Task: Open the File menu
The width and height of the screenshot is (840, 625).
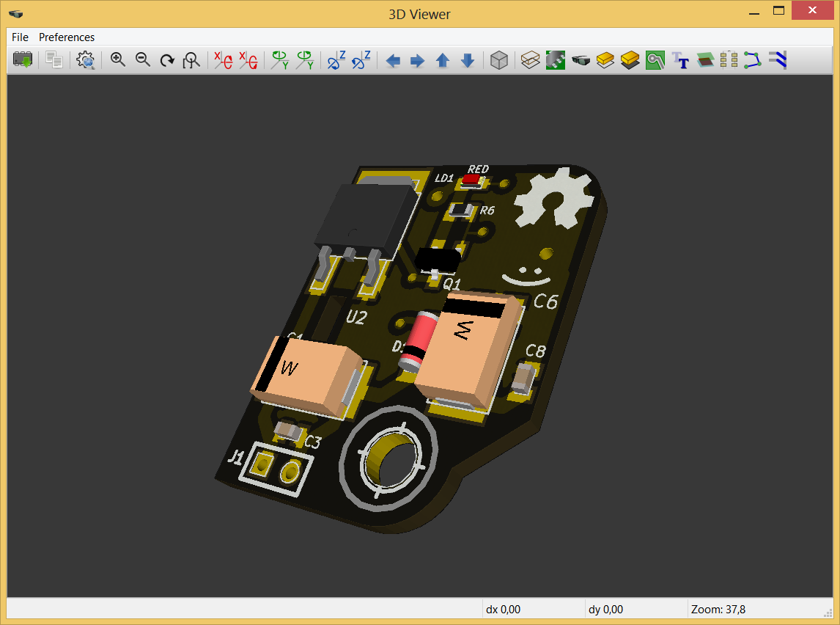Action: 20,37
